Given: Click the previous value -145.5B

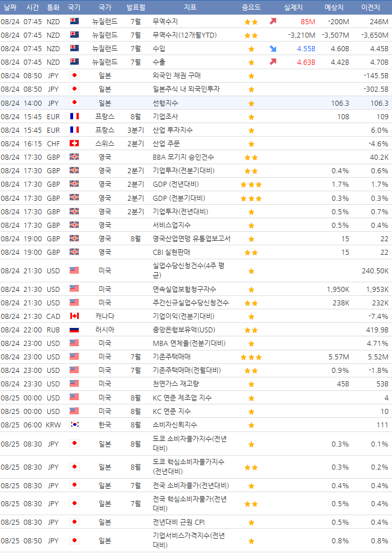Looking at the screenshot, I should click(x=376, y=75).
